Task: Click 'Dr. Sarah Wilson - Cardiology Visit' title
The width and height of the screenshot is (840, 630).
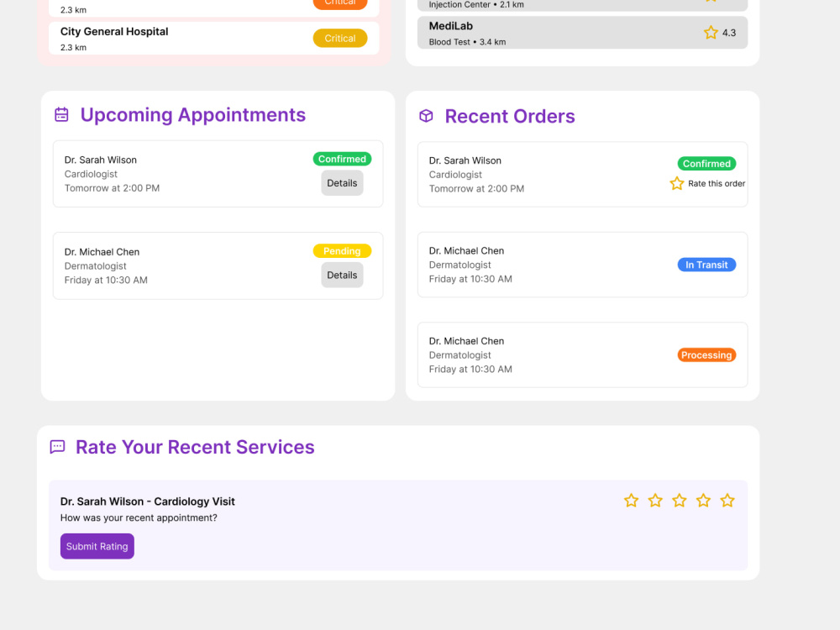Action: pos(147,501)
